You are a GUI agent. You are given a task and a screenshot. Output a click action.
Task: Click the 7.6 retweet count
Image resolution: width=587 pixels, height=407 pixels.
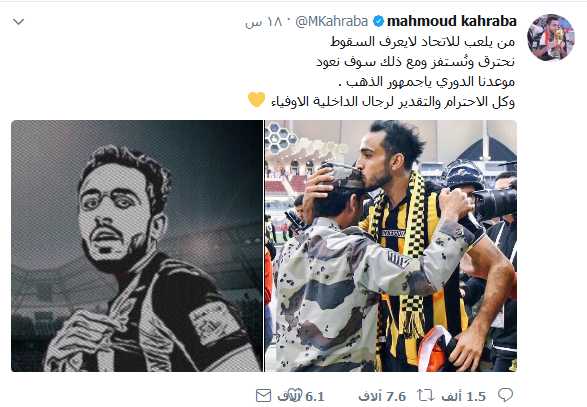(382, 396)
